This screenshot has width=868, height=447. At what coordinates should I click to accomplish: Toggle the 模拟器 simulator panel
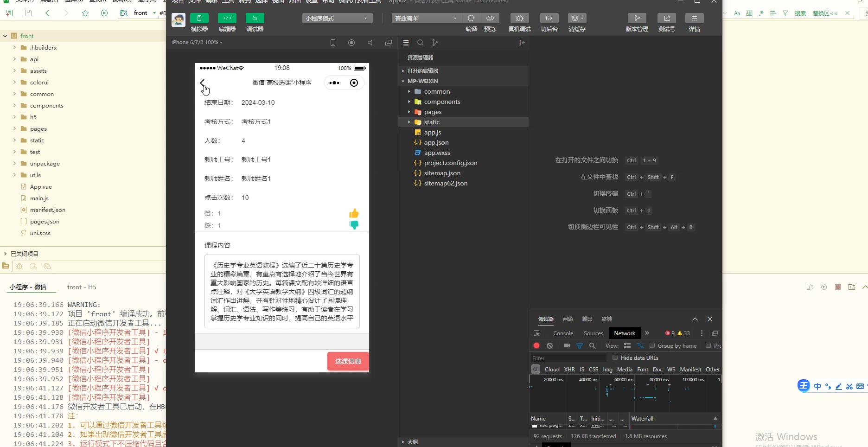(199, 19)
